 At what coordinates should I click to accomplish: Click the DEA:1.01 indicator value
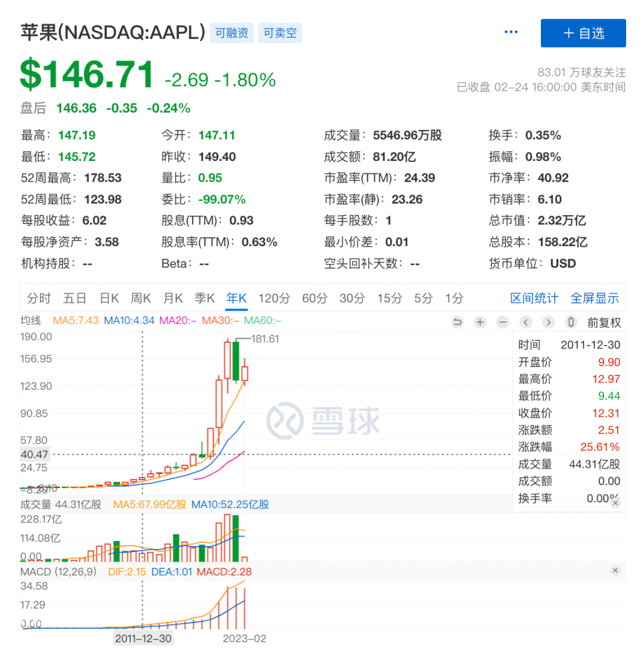coord(172,572)
